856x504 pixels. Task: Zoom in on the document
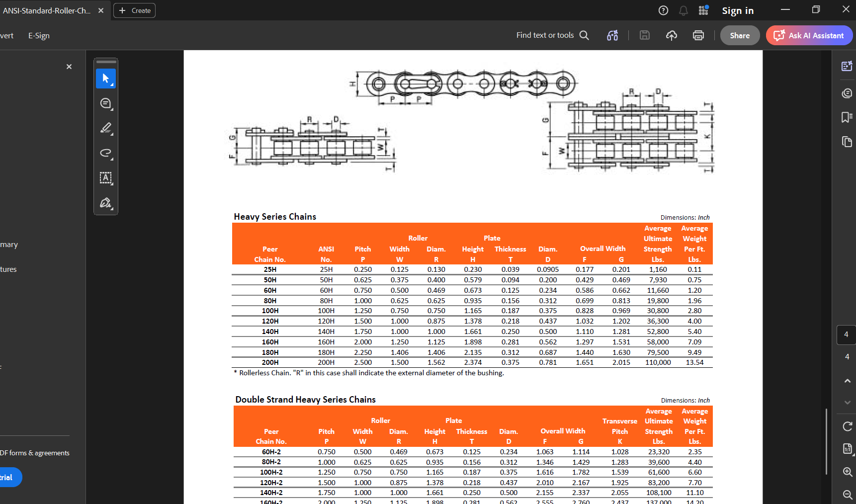(x=848, y=472)
